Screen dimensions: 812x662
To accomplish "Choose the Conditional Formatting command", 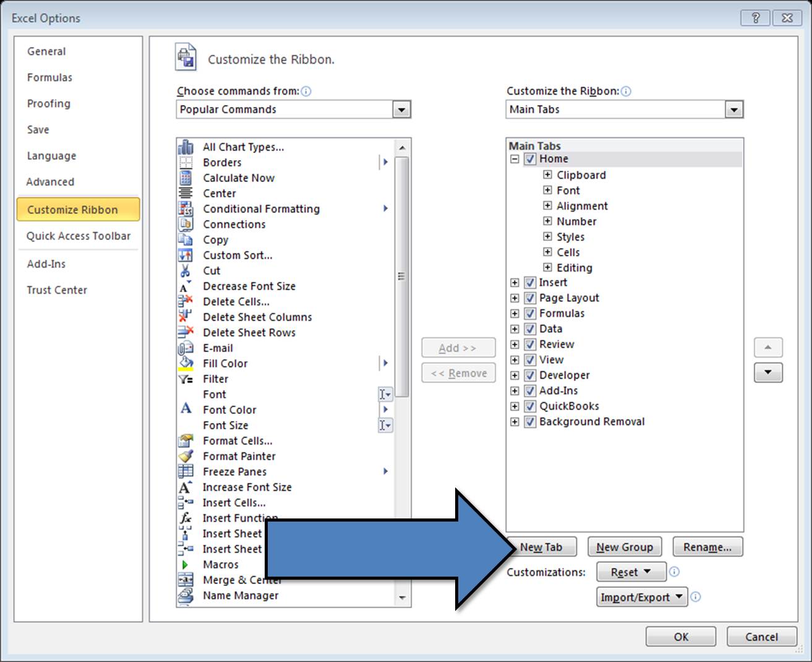I will pyautogui.click(x=261, y=208).
